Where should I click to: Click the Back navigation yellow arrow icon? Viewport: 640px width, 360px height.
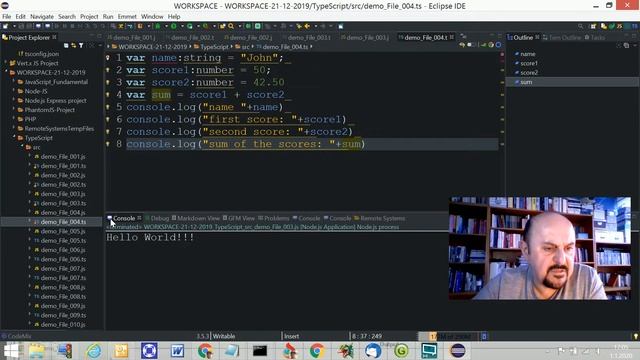pyautogui.click(x=307, y=26)
